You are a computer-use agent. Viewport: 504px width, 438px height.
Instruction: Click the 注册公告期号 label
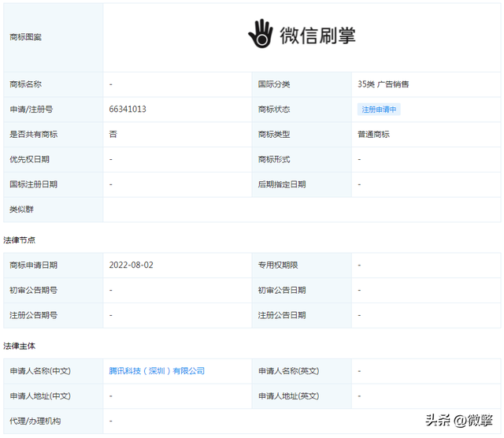(34, 315)
